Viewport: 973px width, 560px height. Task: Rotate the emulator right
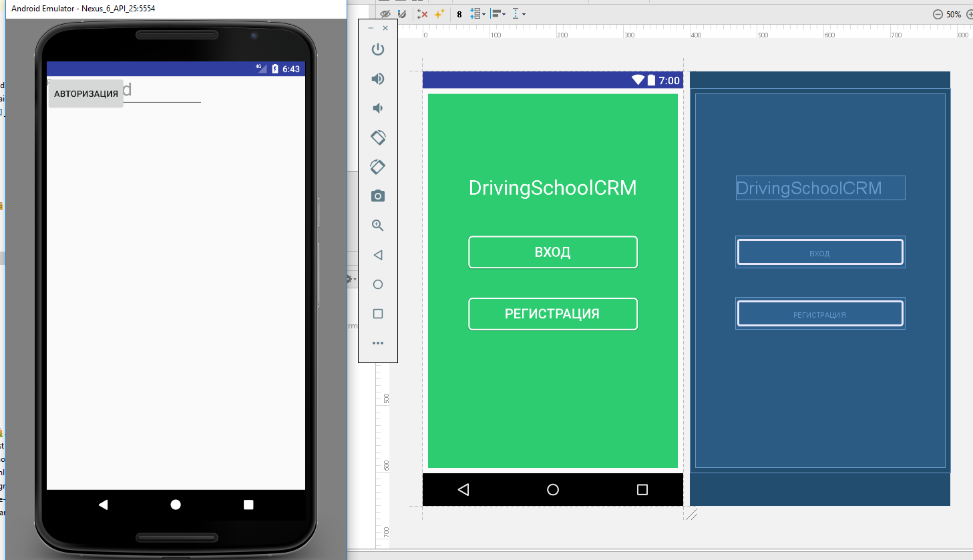pyautogui.click(x=378, y=167)
